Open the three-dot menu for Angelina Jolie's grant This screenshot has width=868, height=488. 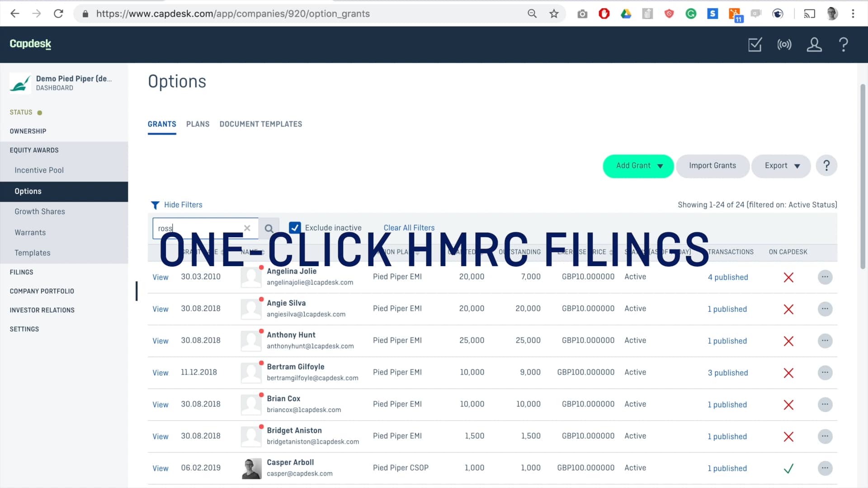(x=825, y=277)
